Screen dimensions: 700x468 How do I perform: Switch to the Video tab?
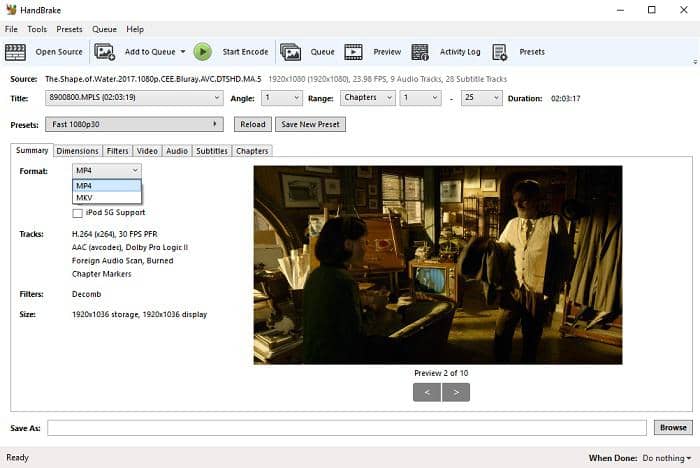147,151
